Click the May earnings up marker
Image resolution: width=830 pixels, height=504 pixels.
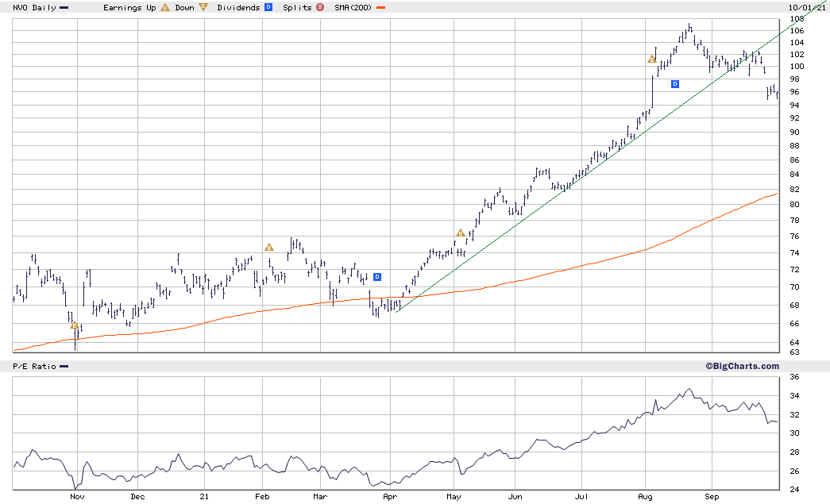(x=461, y=233)
